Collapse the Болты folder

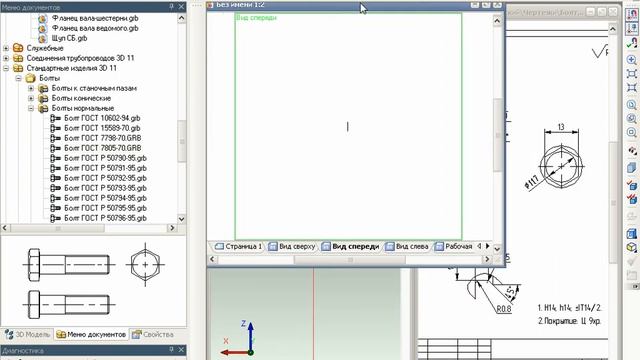18,78
